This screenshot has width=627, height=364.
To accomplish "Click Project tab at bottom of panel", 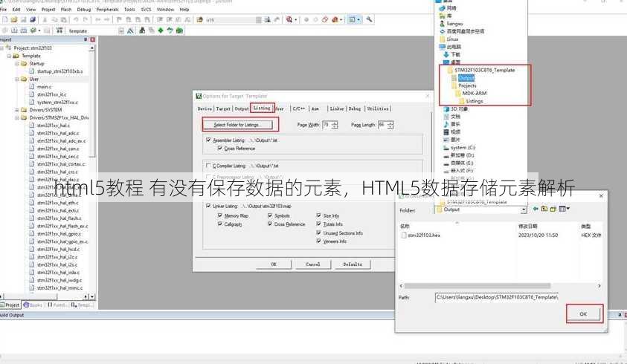I will point(10,305).
